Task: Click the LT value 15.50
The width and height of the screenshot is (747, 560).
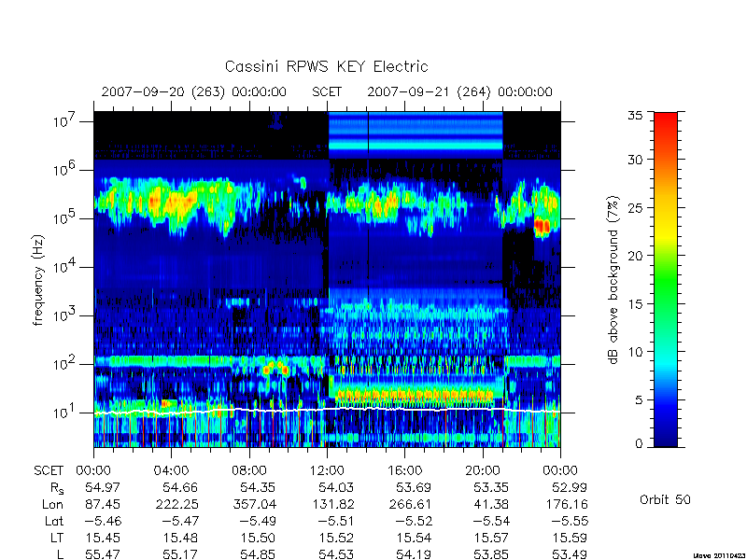Action: pyautogui.click(x=258, y=538)
